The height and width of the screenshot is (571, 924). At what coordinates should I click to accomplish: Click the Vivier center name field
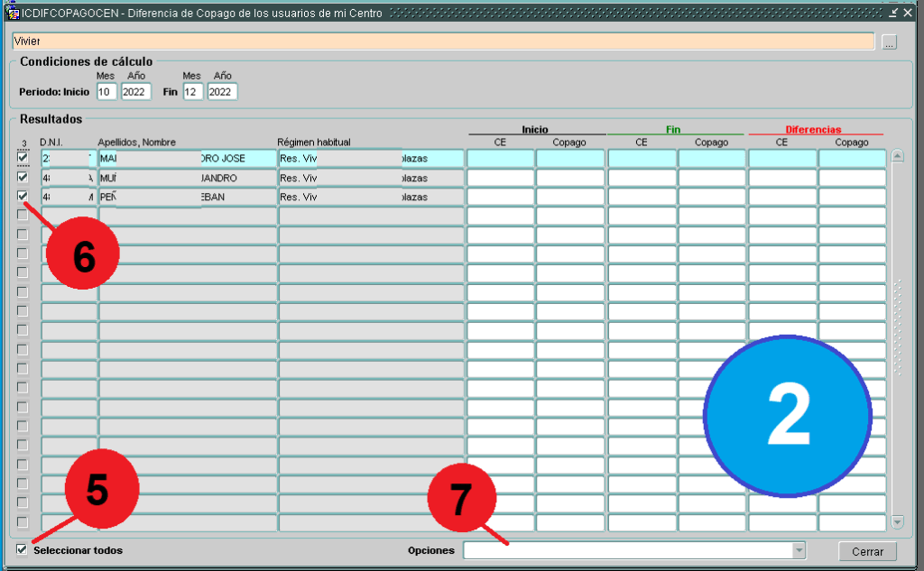[x=442, y=41]
